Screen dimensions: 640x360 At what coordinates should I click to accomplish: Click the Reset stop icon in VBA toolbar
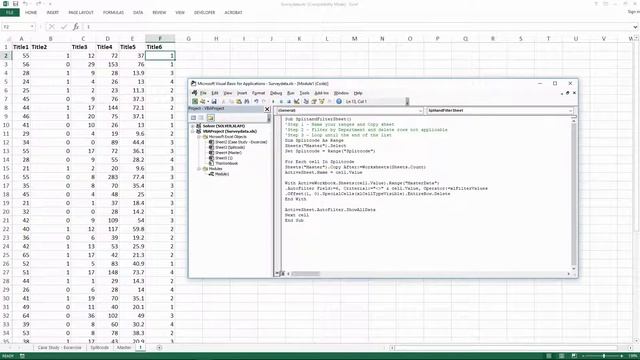(x=289, y=101)
